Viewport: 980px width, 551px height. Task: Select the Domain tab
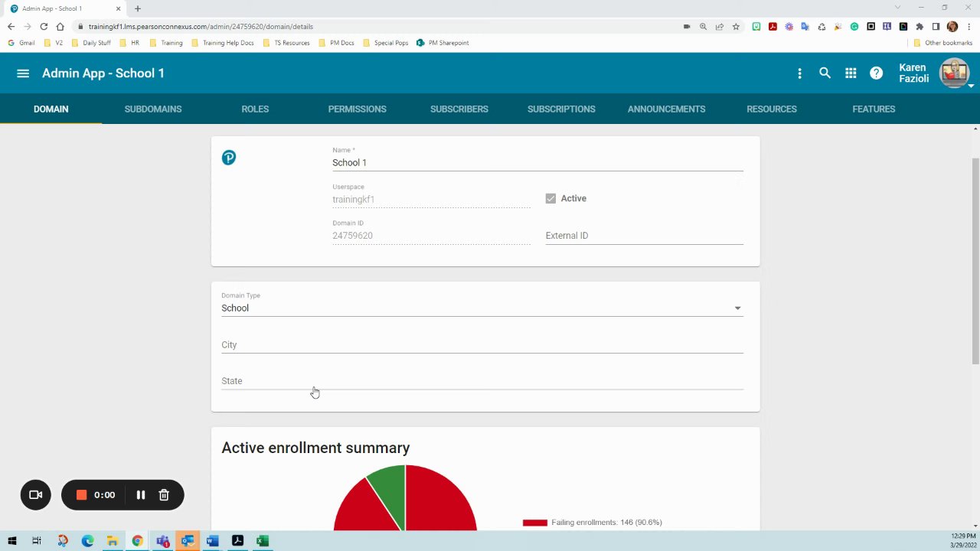(51, 109)
